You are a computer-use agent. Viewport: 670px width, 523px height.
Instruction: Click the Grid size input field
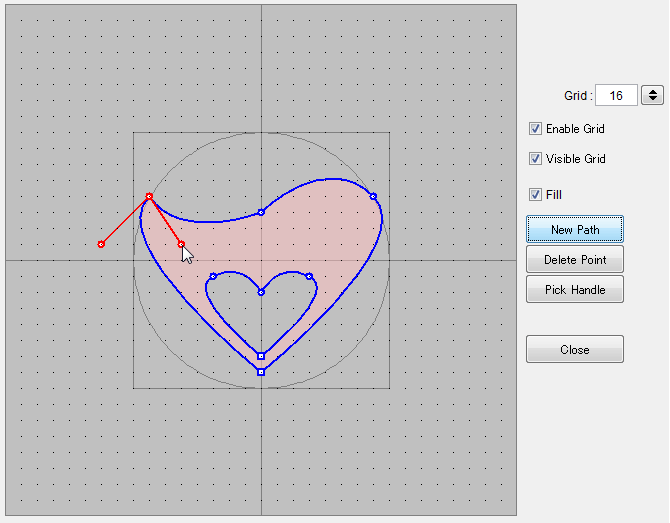616,95
